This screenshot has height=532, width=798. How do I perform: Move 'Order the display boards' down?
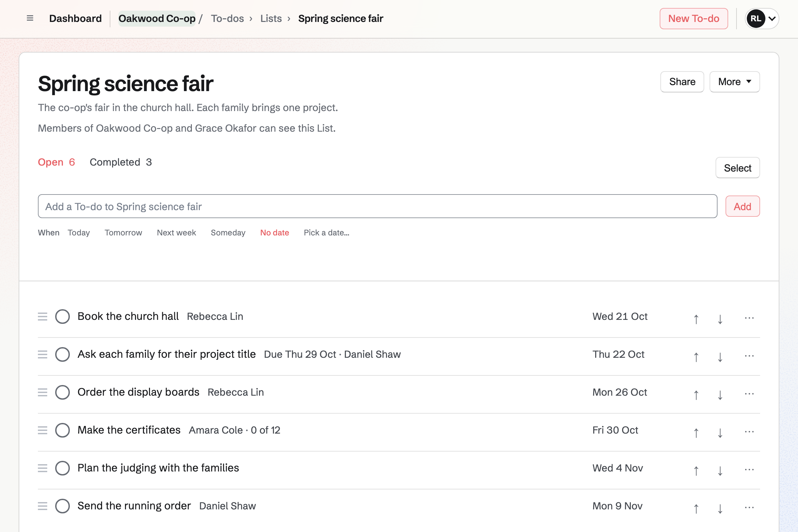720,395
